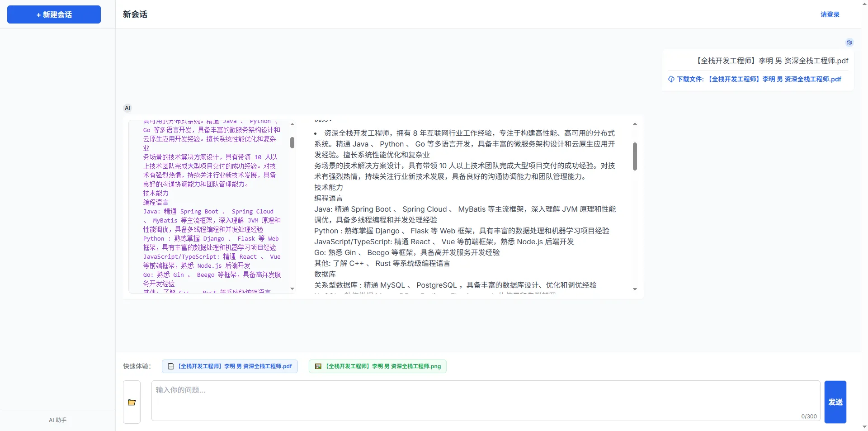Click the download icon beside 下载文件

point(671,79)
